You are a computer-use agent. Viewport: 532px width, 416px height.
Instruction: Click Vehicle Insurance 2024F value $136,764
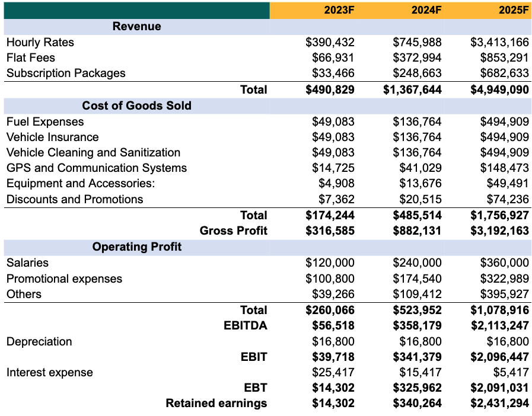click(x=418, y=137)
